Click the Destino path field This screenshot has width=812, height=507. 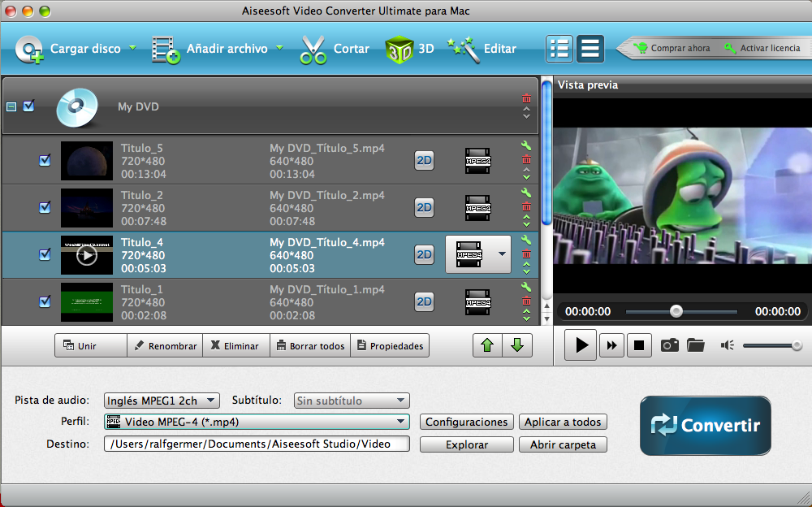[x=257, y=444]
